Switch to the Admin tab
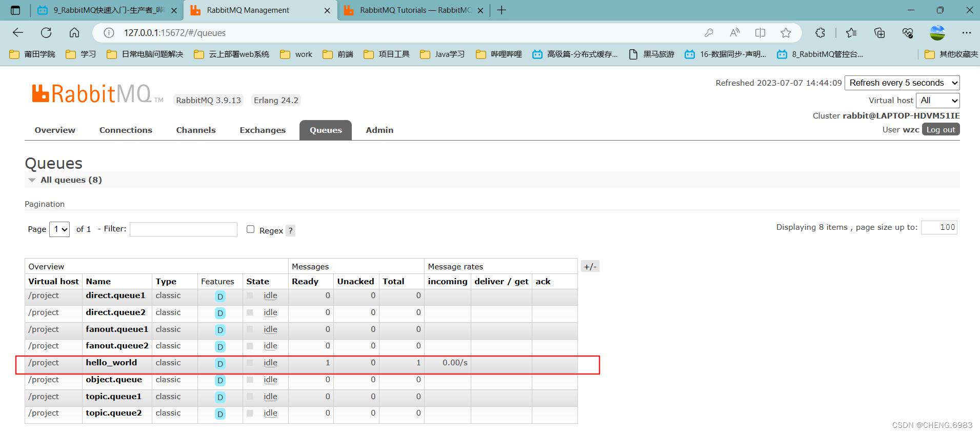 379,130
